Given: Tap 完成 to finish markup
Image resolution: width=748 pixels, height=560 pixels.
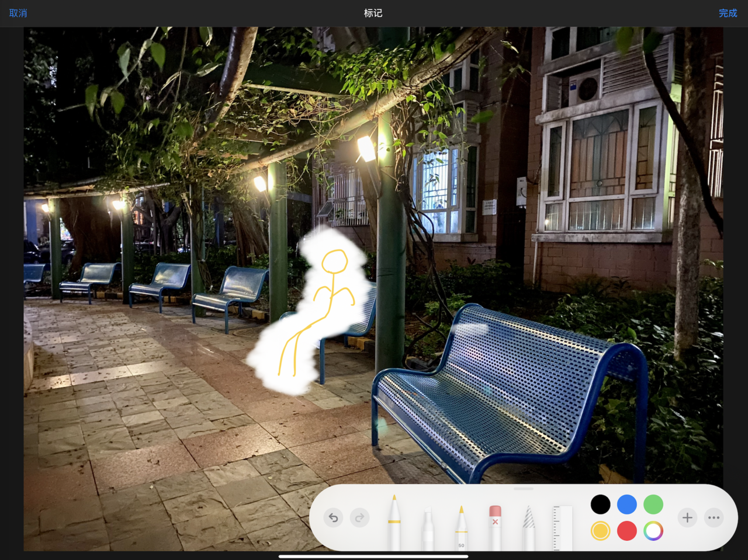Looking at the screenshot, I should 728,13.
